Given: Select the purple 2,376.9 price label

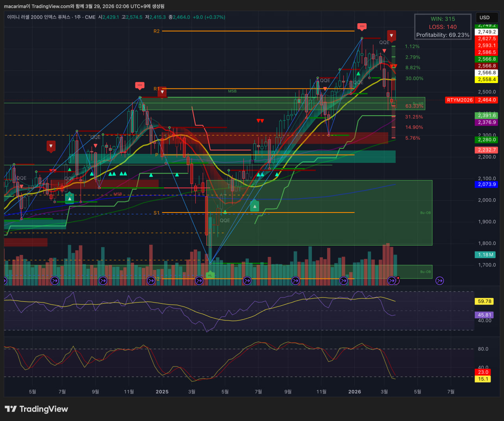Looking at the screenshot, I should [487, 122].
